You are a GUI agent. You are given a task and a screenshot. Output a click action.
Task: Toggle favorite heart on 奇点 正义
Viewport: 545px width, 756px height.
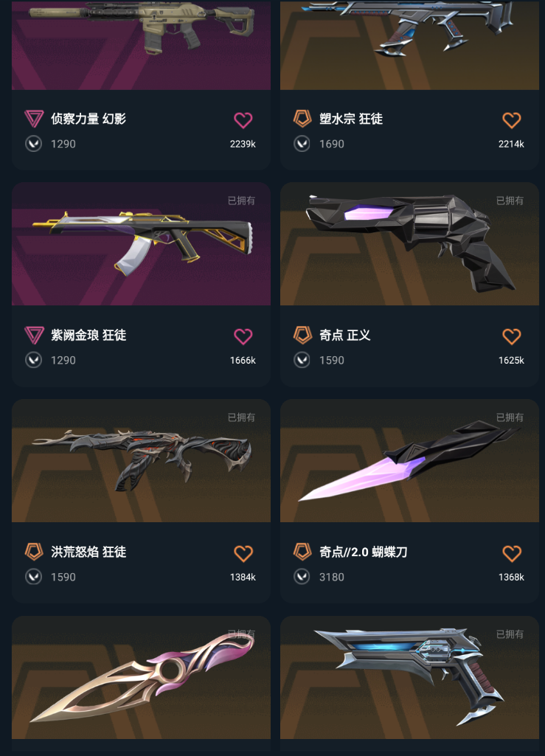coord(512,336)
